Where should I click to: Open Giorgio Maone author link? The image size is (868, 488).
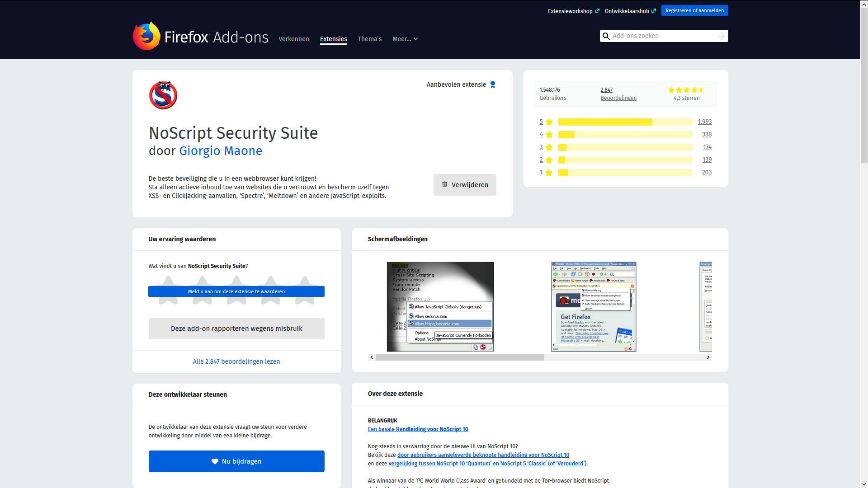221,151
